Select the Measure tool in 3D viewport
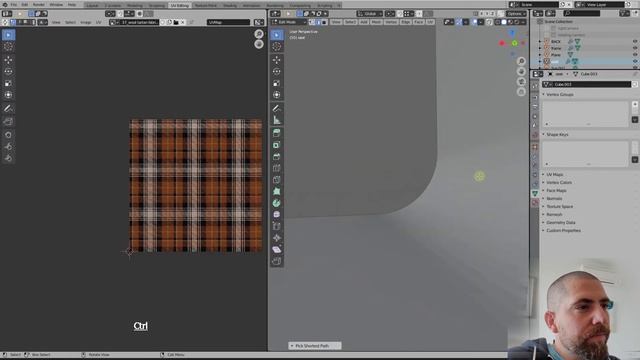This screenshot has width=640, height=360. click(x=277, y=120)
